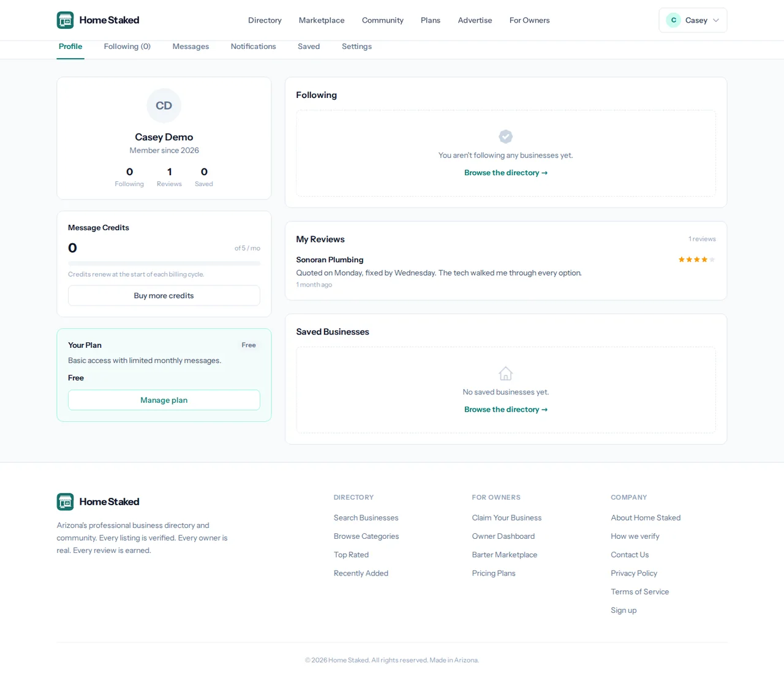
Task: Select the Profile tab
Action: (70, 47)
